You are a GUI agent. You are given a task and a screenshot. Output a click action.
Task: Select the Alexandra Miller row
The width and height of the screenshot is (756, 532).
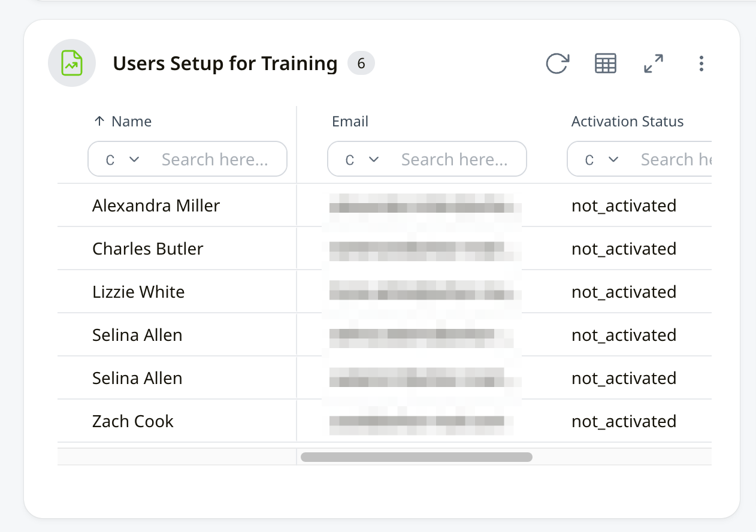click(x=156, y=205)
